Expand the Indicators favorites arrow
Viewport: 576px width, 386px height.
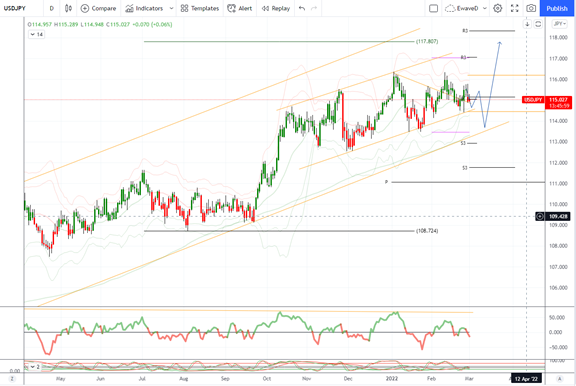coord(171,8)
